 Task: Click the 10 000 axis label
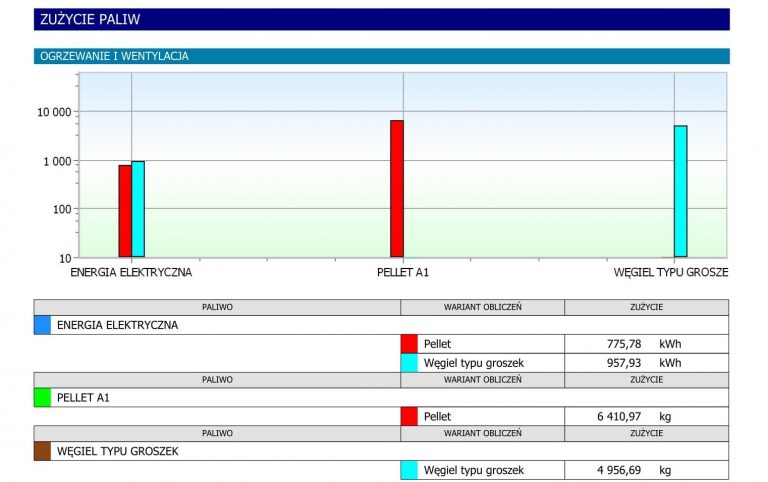click(54, 112)
